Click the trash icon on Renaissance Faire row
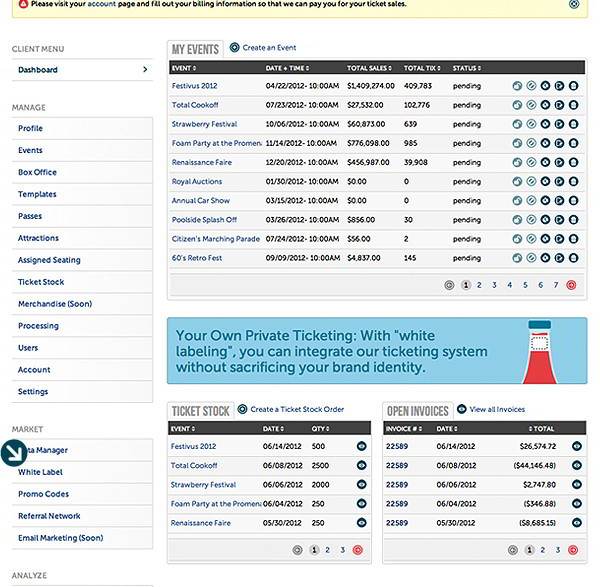This screenshot has height=587, width=600. (573, 162)
